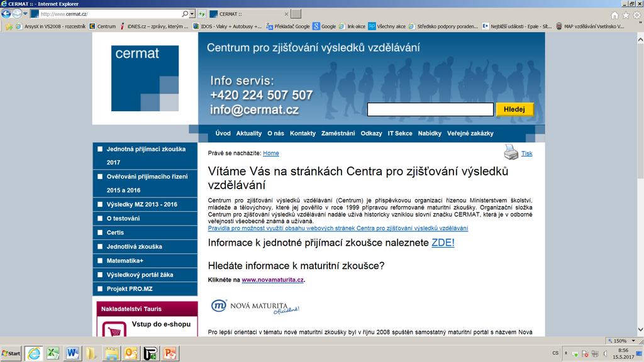Screen dimensions: 644x362
Task: Open the Windows Start menu
Action: pos(11,353)
